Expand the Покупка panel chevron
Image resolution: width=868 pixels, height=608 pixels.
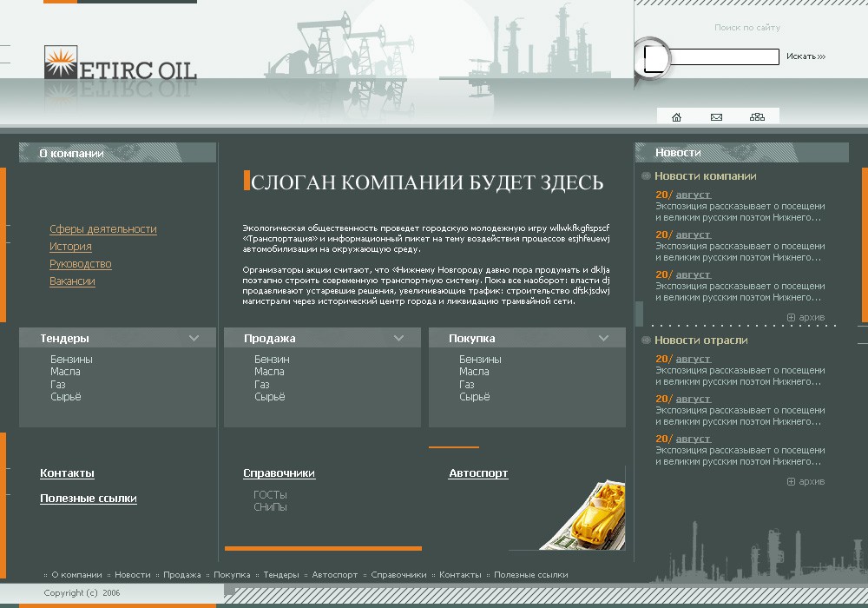point(603,338)
